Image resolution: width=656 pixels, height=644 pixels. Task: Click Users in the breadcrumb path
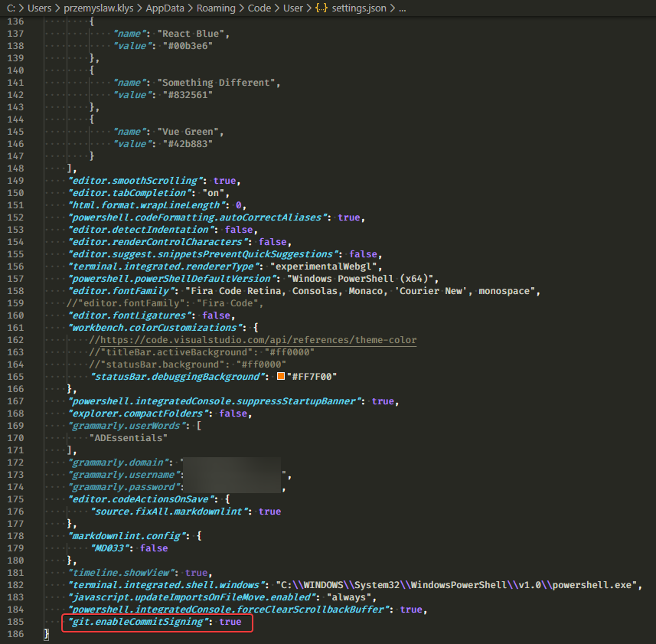[x=40, y=8]
